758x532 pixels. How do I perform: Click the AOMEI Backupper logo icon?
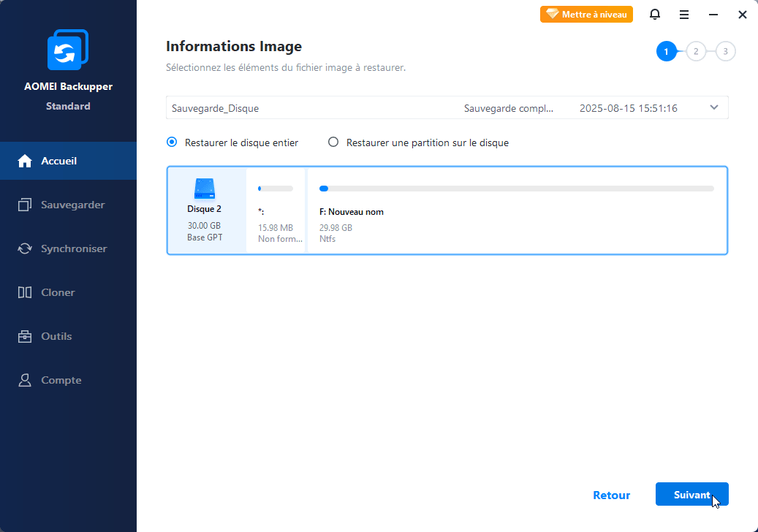point(68,50)
